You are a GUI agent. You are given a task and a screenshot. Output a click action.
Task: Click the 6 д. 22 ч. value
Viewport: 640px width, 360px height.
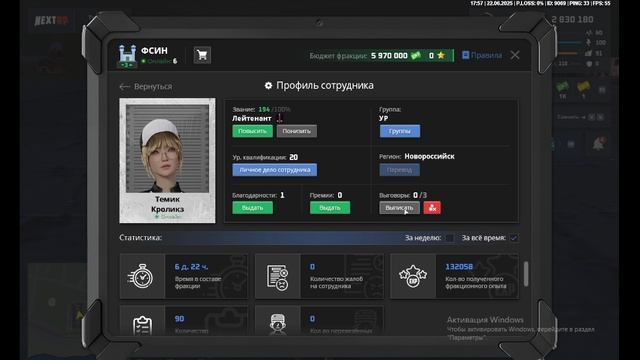tap(191, 267)
